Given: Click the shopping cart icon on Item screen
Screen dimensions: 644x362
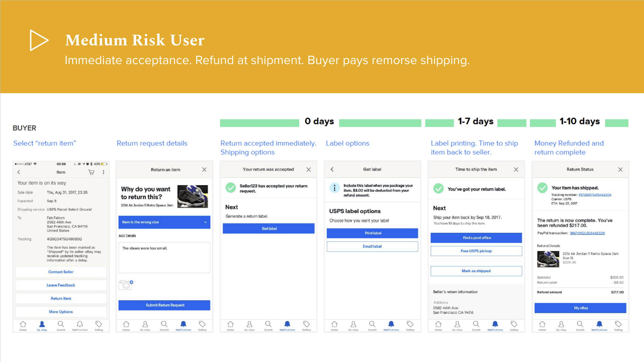Looking at the screenshot, I should pos(91,172).
